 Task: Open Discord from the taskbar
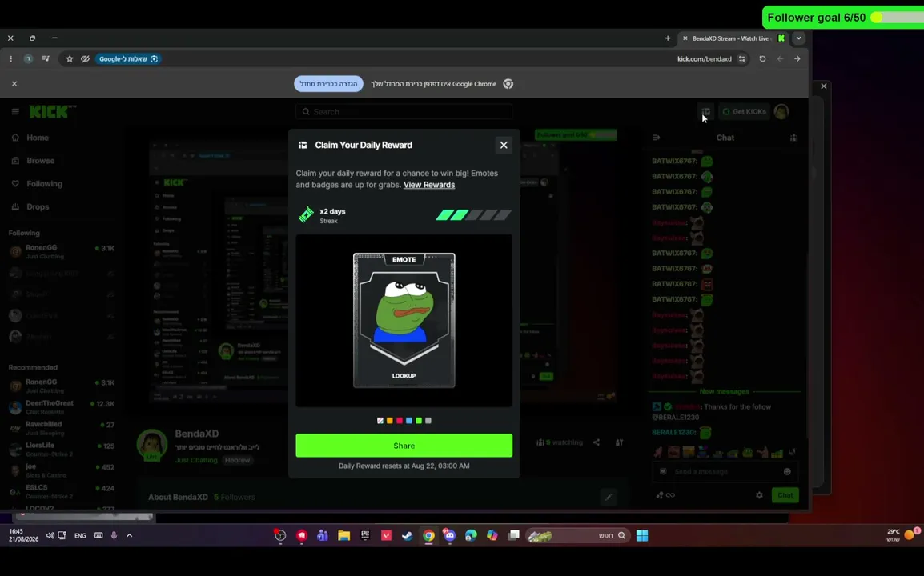tap(450, 535)
